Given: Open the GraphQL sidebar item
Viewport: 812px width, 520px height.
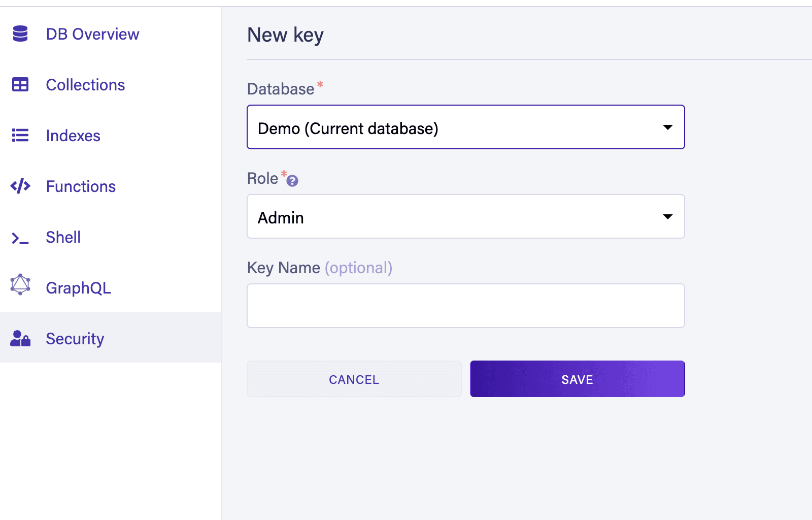Looking at the screenshot, I should (x=78, y=288).
